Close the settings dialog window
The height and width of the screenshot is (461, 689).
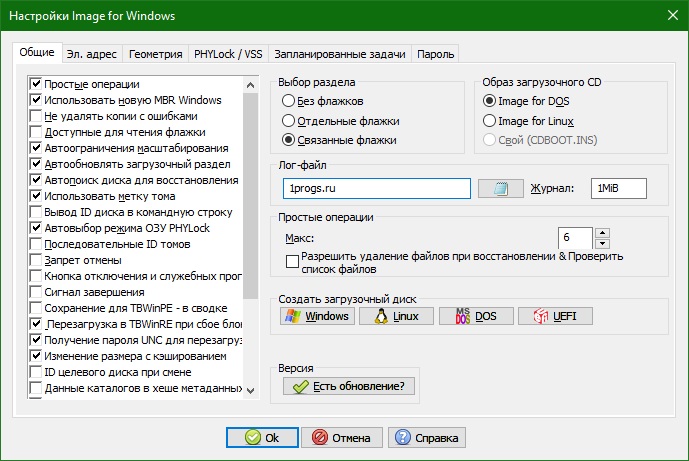(x=673, y=15)
